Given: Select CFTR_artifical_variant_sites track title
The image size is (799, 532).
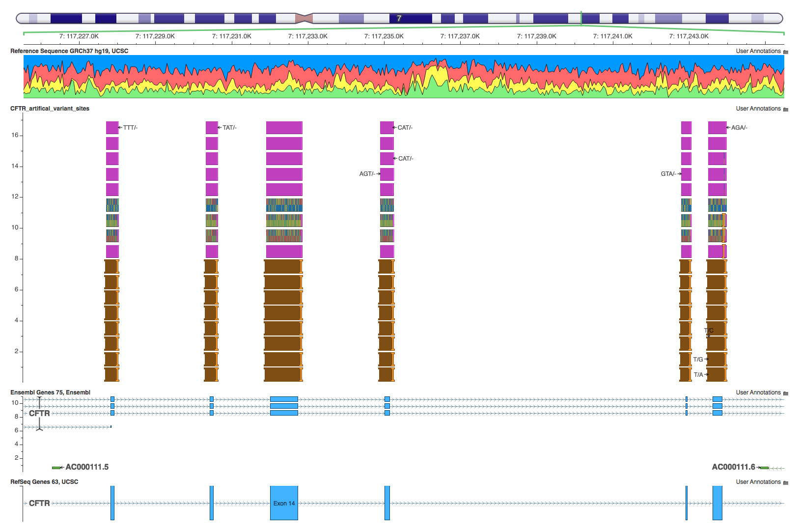Looking at the screenshot, I should pos(50,109).
